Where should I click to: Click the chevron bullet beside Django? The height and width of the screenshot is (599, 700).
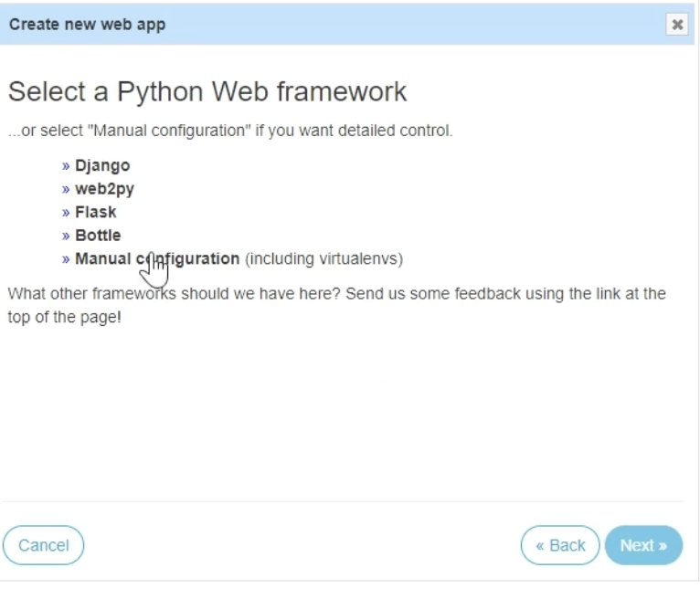[x=66, y=166]
